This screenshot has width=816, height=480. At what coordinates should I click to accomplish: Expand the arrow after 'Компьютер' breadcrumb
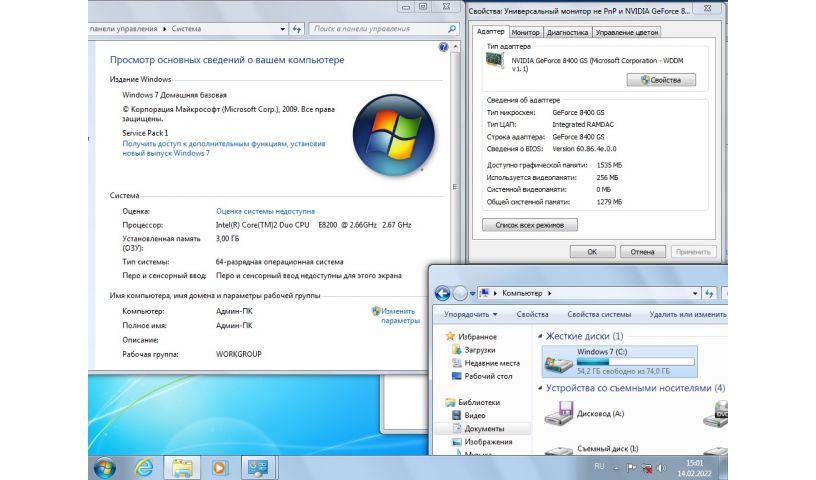tap(550, 294)
